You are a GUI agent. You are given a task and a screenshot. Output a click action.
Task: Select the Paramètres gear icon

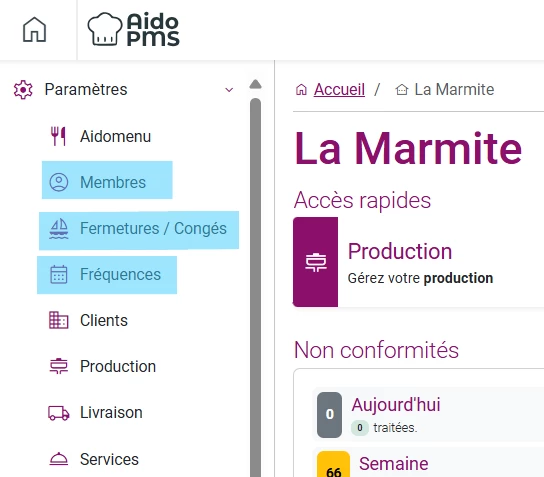[x=23, y=90]
